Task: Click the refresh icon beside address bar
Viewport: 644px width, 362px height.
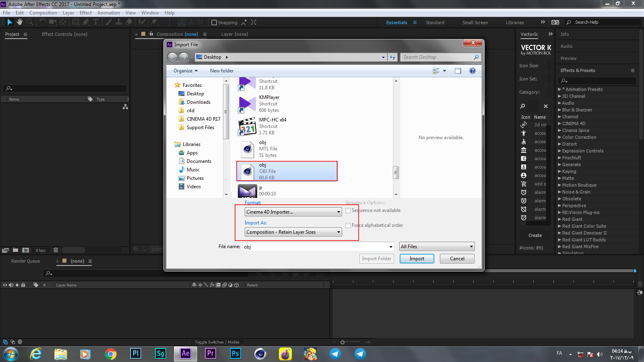Action: [393, 57]
